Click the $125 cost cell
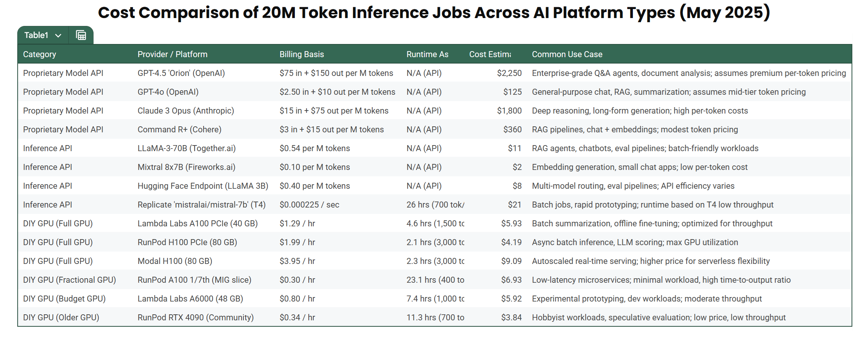The image size is (868, 338). click(x=512, y=92)
